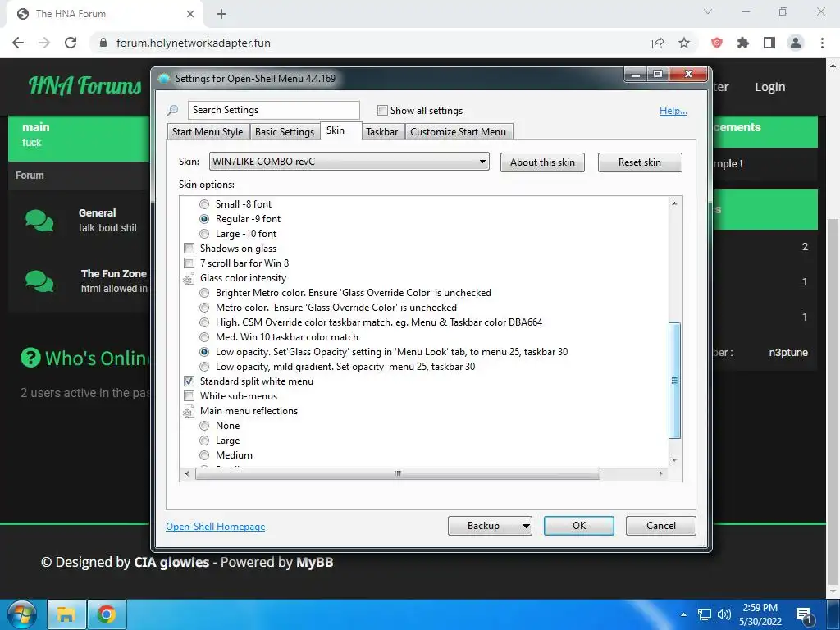Screen dimensions: 840x630
Task: Click Login on HNA Forums page
Action: [x=769, y=87]
